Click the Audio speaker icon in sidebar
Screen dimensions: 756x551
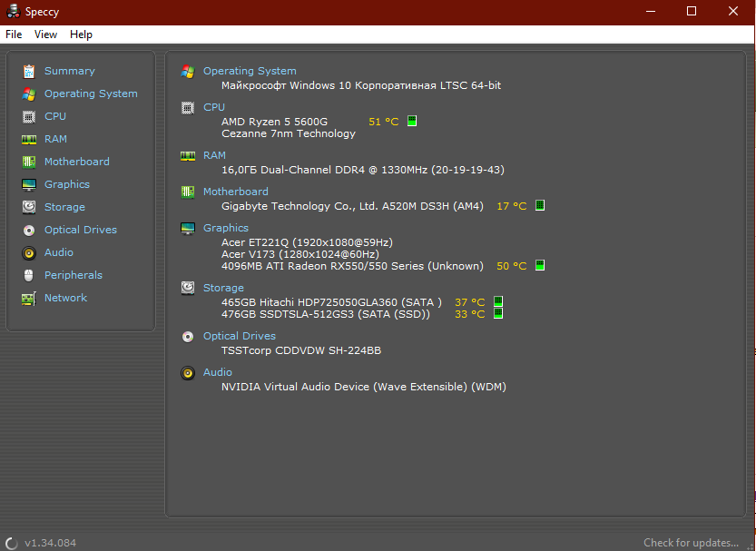click(29, 253)
